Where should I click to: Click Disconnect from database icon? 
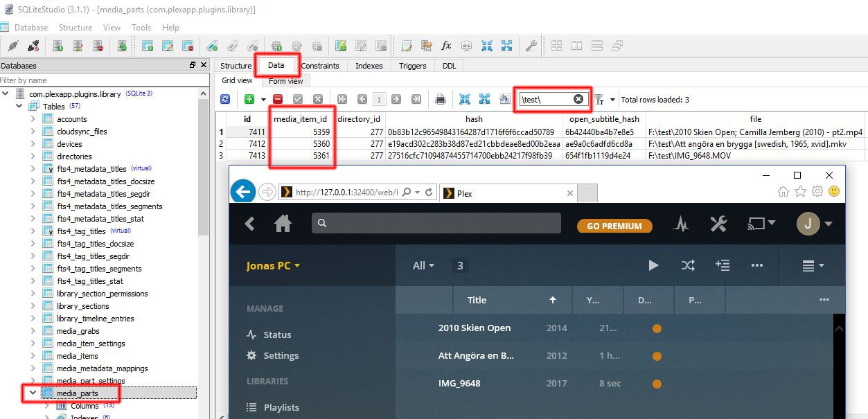(x=33, y=46)
